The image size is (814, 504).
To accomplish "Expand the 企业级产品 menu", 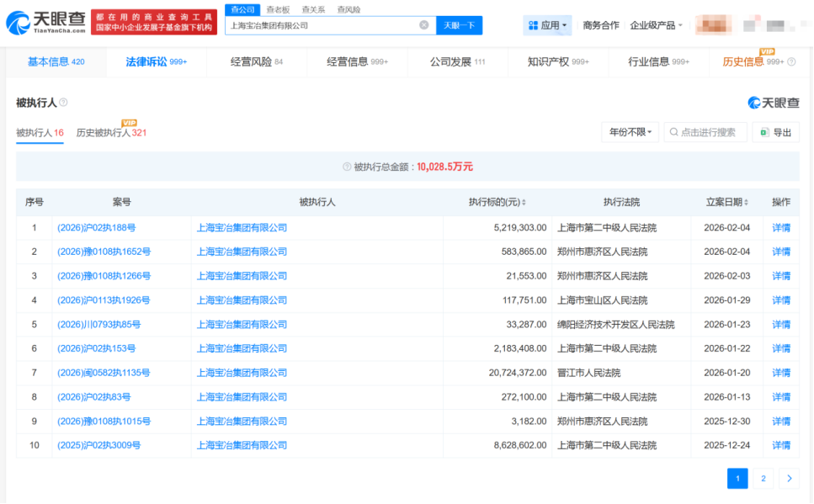I will pos(657,25).
